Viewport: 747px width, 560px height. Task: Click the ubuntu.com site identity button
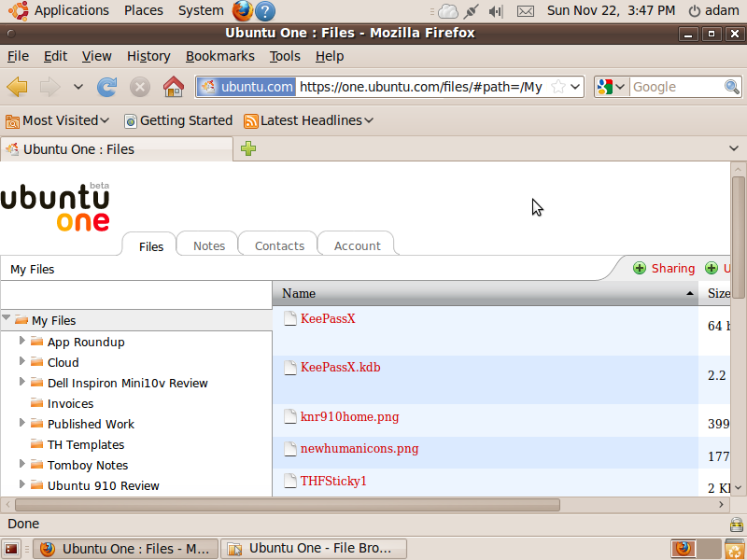[x=247, y=87]
